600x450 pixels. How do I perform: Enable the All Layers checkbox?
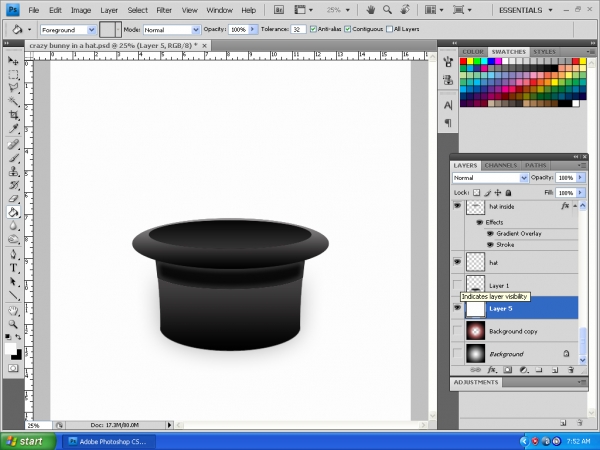(390, 29)
